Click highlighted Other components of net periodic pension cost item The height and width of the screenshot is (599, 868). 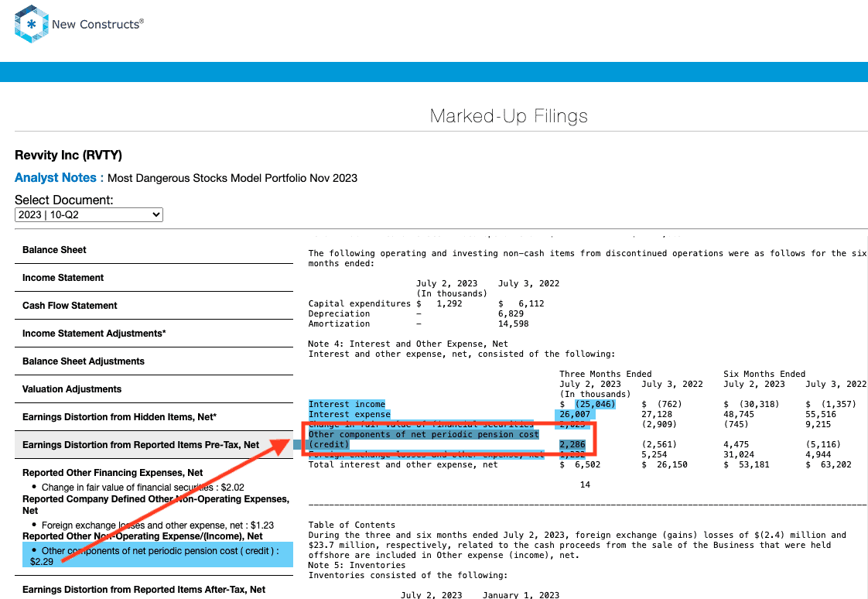point(158,556)
